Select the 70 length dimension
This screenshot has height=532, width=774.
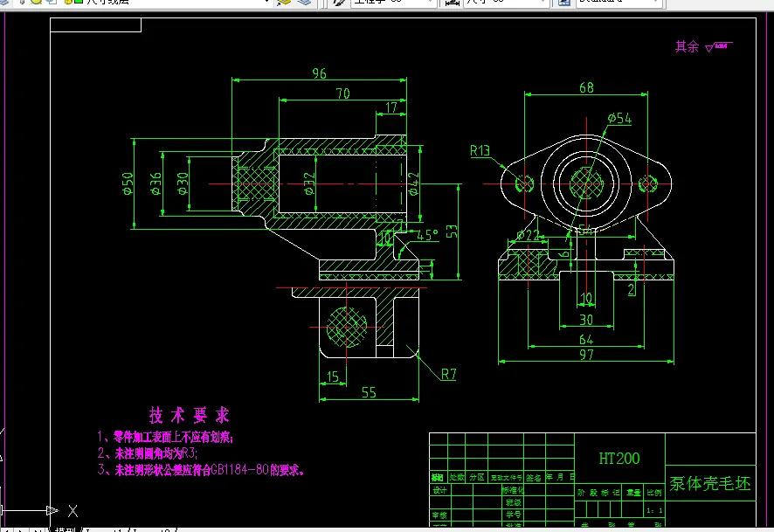(342, 93)
